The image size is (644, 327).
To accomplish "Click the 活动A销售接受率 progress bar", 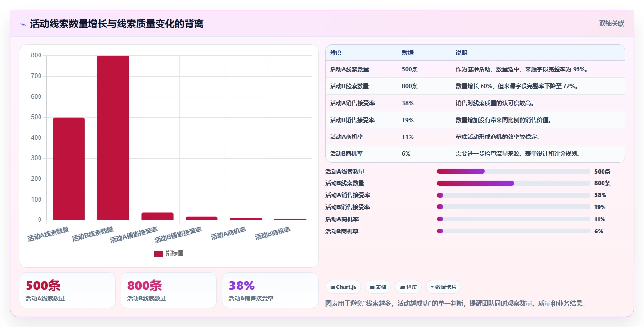I will [x=513, y=195].
